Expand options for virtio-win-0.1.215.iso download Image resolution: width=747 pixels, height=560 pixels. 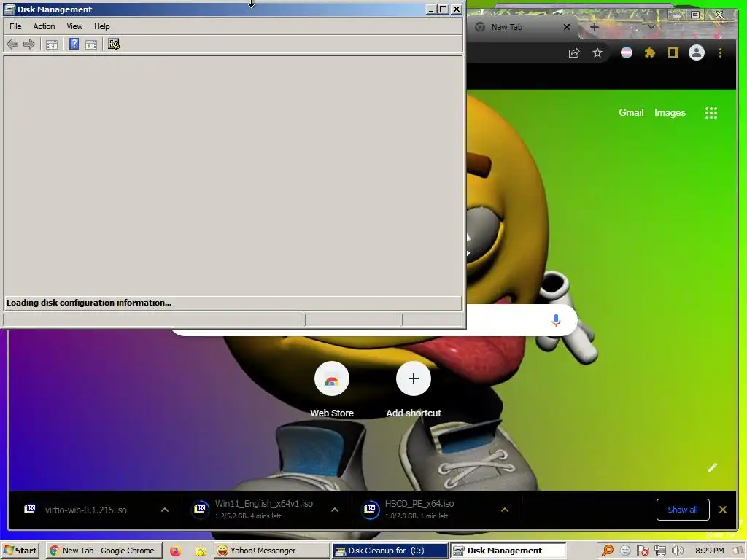(165, 510)
